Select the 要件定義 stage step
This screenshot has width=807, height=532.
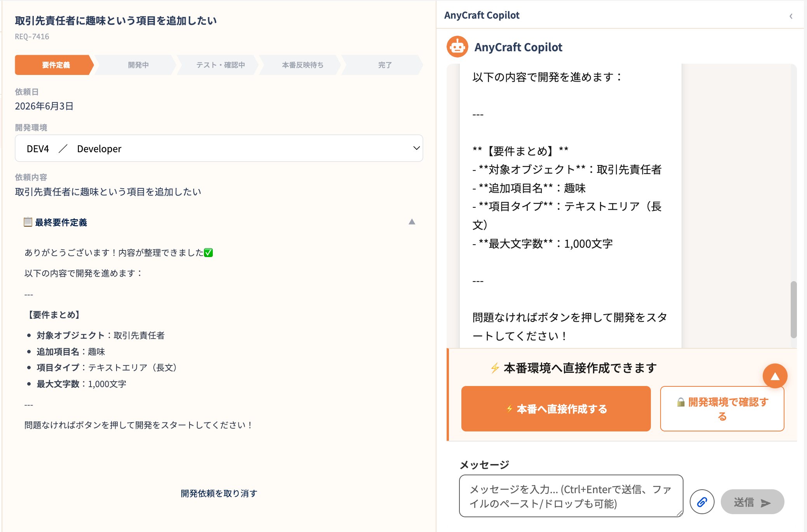55,65
